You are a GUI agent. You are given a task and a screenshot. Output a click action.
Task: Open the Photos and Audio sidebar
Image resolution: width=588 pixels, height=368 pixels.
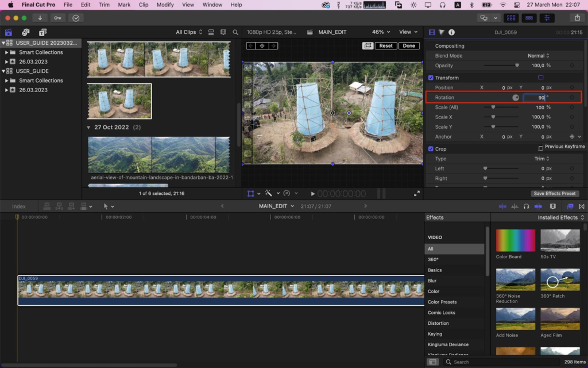point(25,32)
